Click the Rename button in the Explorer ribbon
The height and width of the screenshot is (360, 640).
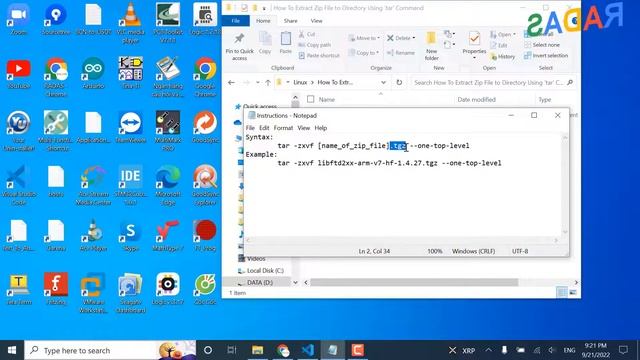pos(400,53)
